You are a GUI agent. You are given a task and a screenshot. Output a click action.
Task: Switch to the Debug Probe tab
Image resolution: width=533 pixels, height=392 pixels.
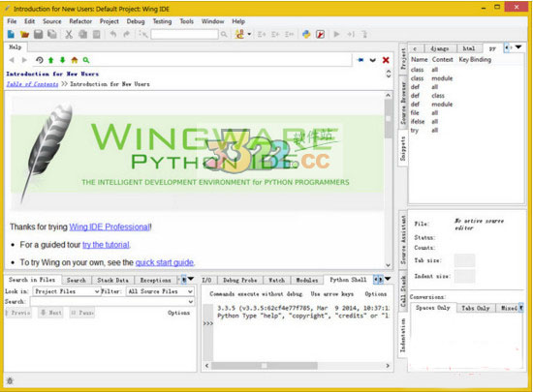click(240, 280)
